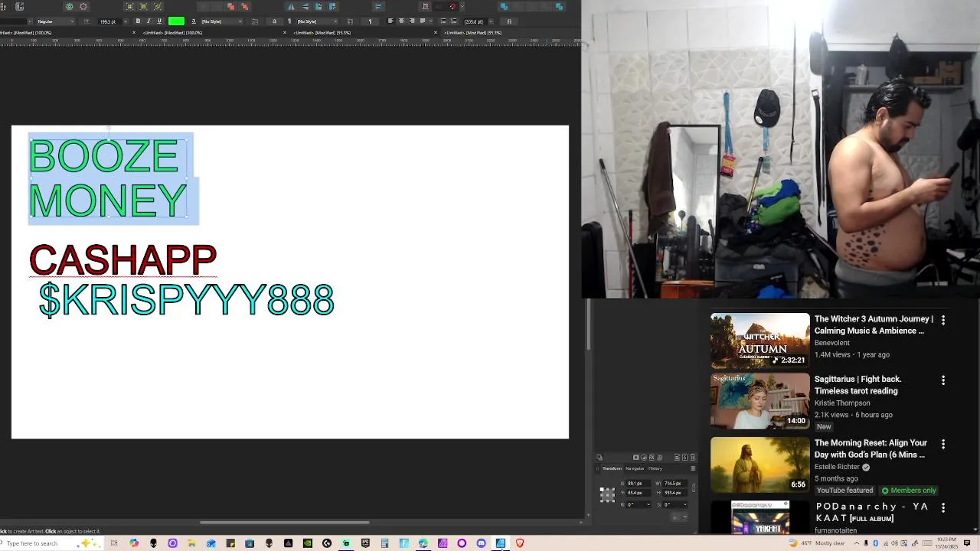Screen dimensions: 980x551
Task: Toggle the aspect ratio lock link
Action: [694, 488]
